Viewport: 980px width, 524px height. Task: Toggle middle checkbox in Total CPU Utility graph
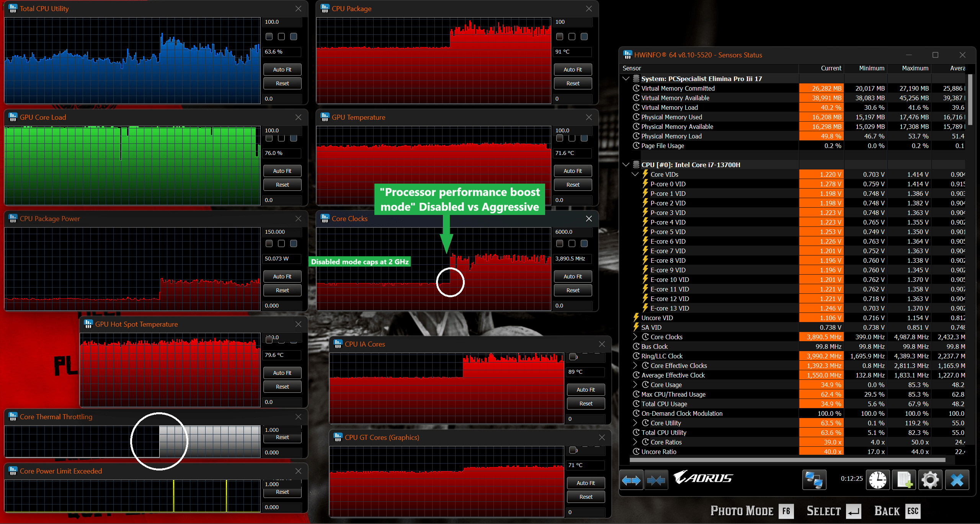(x=281, y=36)
